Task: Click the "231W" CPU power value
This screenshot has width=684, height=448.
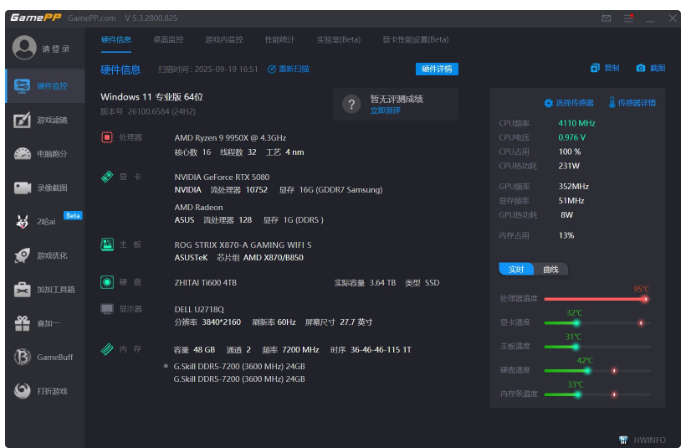Action: [x=569, y=166]
